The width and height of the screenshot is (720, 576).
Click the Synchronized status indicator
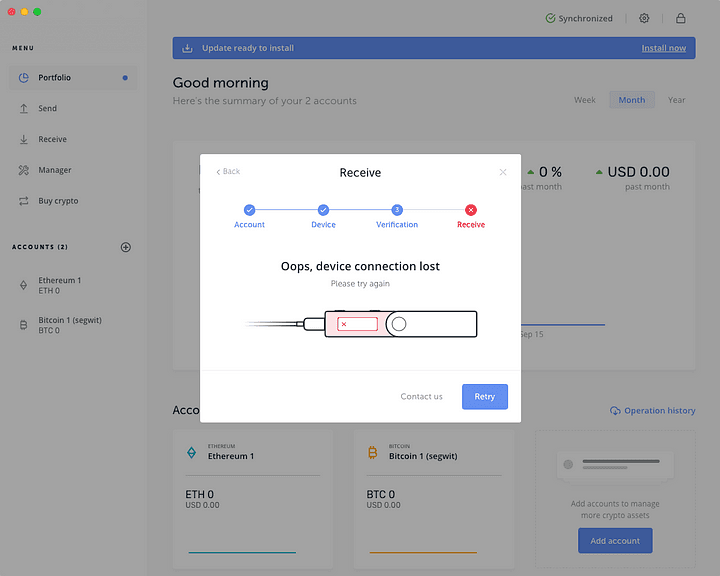tap(579, 18)
